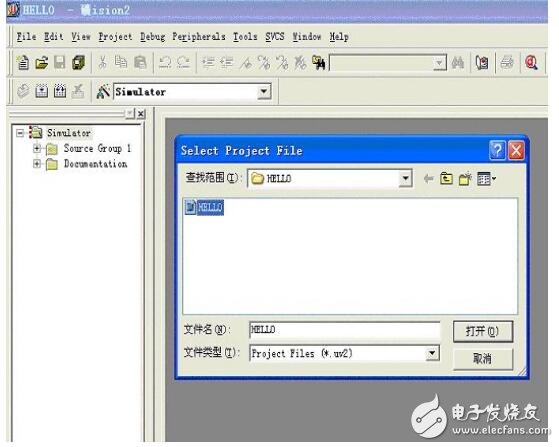Screen dimensions: 559x447
Task: Click the 打开 (Open) button
Action: (483, 331)
